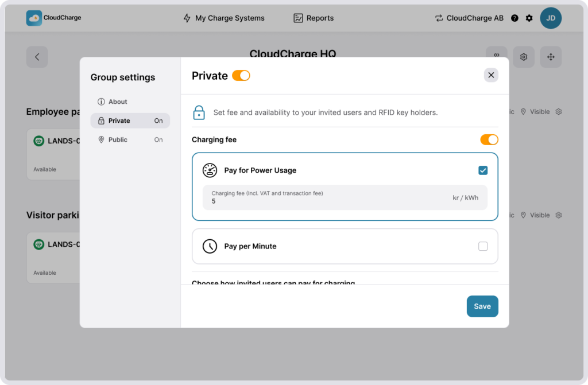Toggle the Private switch off
Viewport: 588px width, 385px height.
[241, 76]
